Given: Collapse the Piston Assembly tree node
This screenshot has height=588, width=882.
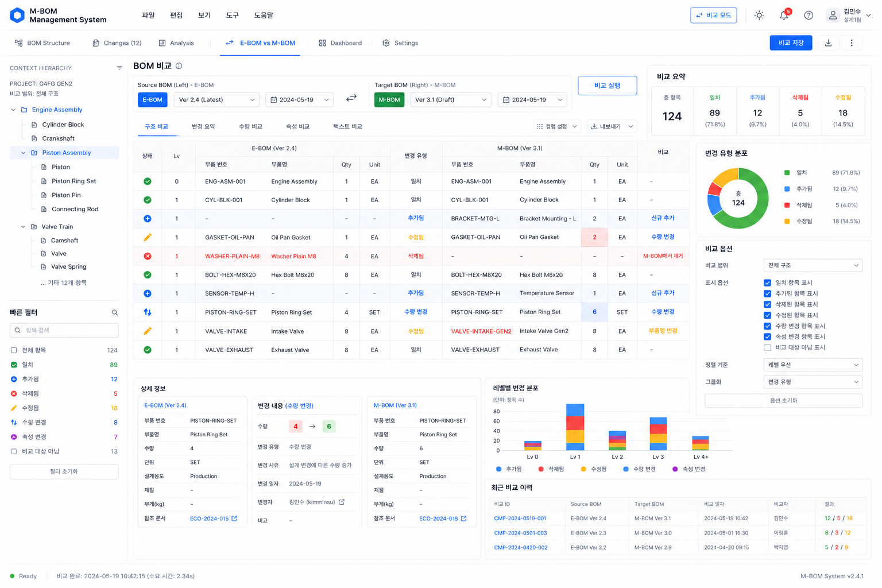Looking at the screenshot, I should point(24,153).
